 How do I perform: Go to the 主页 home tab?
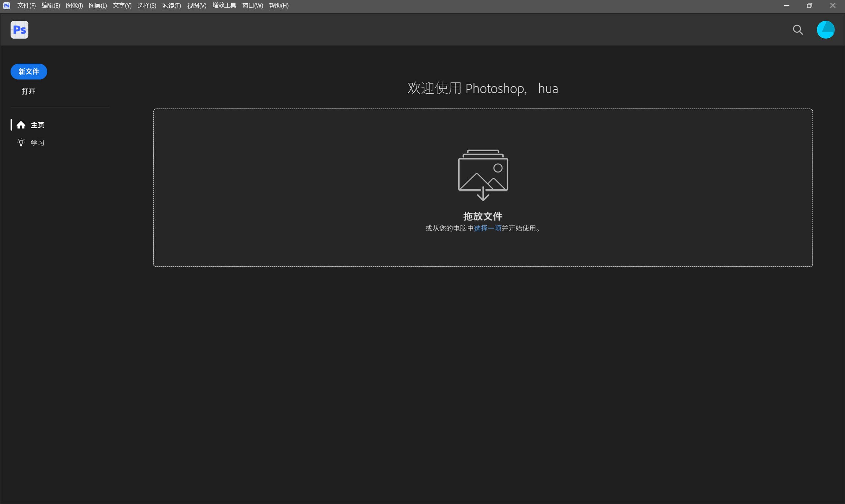click(31, 125)
